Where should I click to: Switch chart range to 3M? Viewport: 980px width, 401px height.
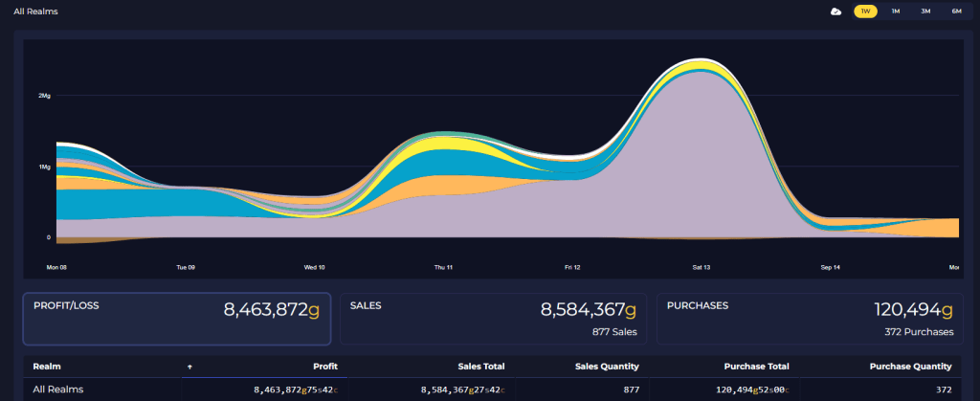tap(924, 11)
